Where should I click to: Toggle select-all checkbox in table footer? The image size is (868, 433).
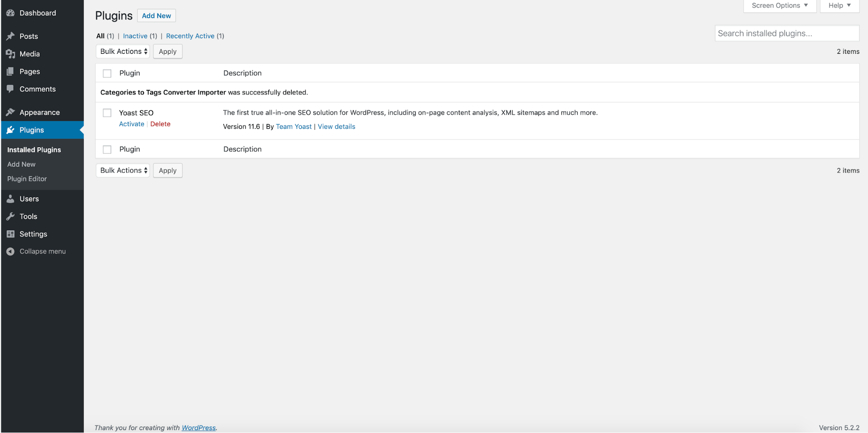[107, 149]
